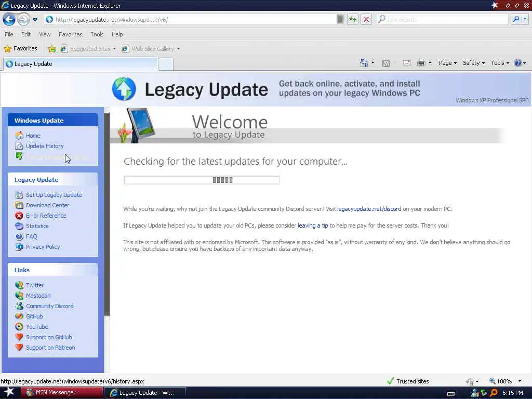Click the browser Forward arrow button
Viewport: 532px width, 399px height.
tap(23, 19)
